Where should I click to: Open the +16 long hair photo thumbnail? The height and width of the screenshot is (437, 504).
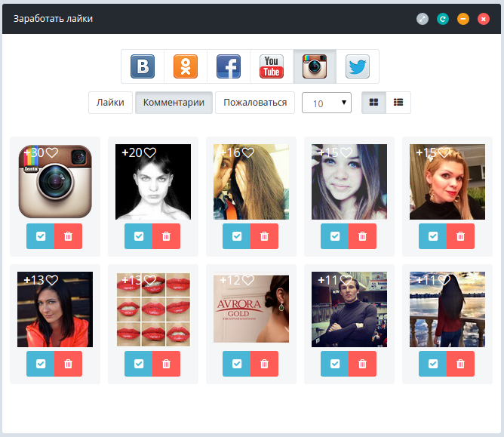pyautogui.click(x=251, y=182)
